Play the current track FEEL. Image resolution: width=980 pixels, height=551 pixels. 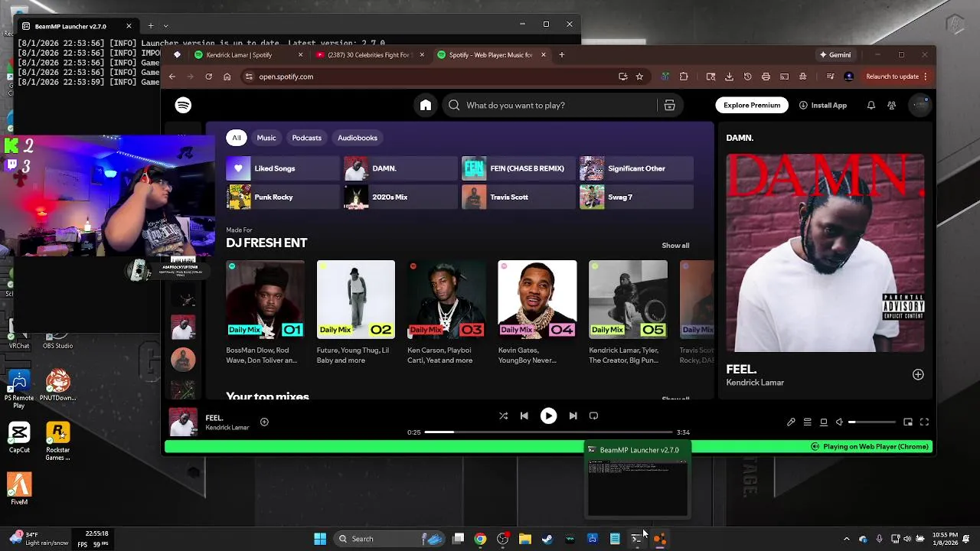click(548, 416)
